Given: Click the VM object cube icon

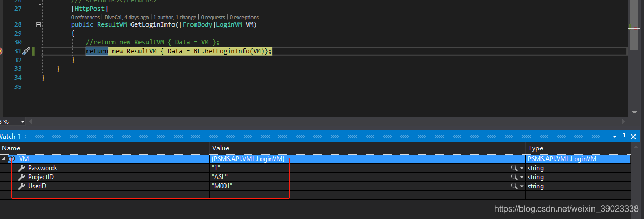Looking at the screenshot, I should (x=12, y=158).
